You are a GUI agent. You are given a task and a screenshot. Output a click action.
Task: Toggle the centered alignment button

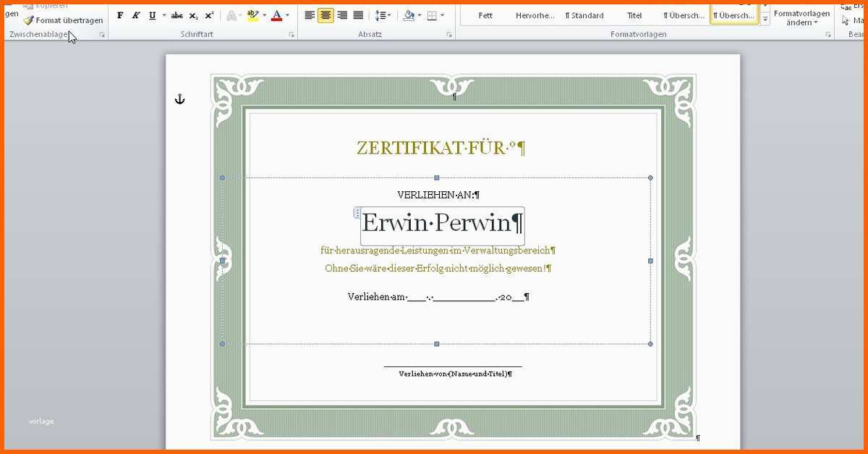325,15
